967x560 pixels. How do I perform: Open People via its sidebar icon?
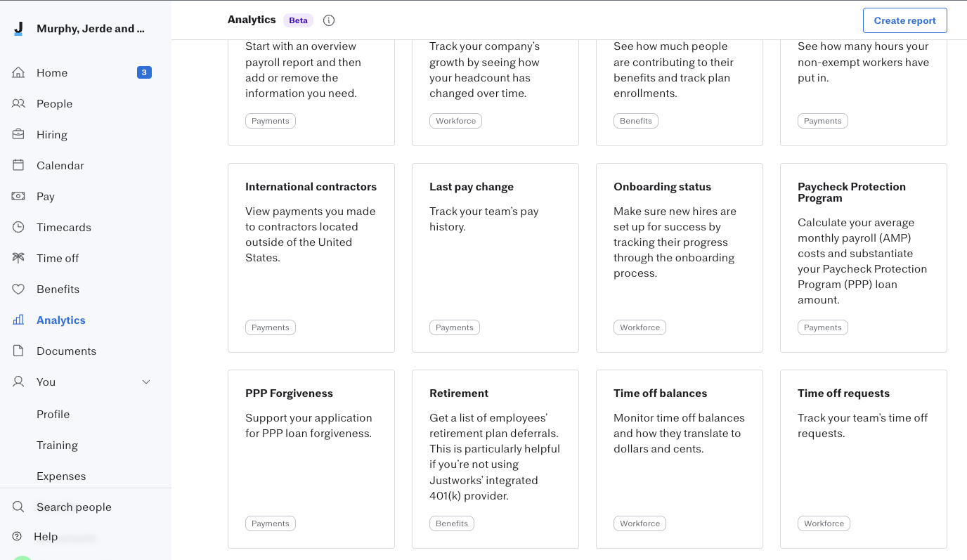[x=18, y=103]
